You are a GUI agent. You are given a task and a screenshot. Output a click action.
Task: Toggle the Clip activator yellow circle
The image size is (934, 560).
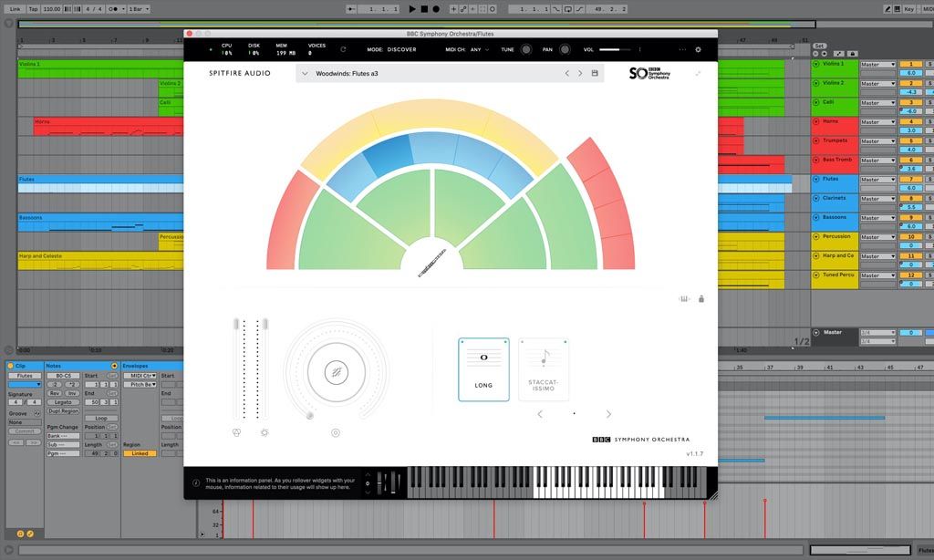pyautogui.click(x=10, y=366)
